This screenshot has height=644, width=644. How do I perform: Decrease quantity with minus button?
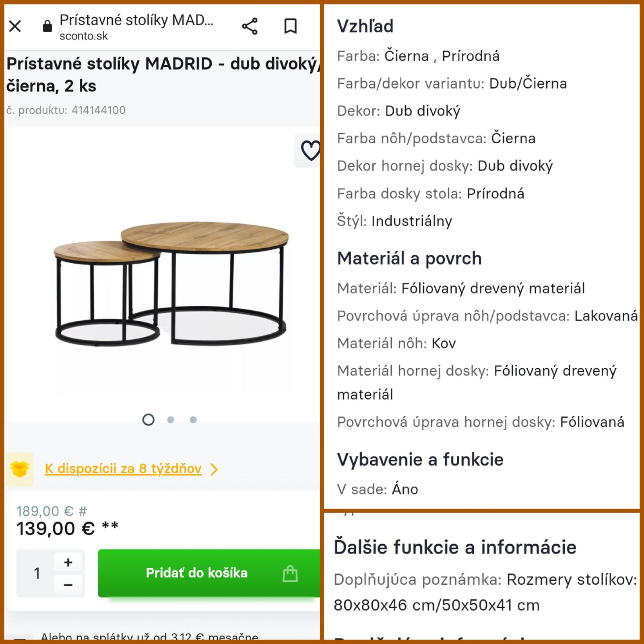[68, 585]
